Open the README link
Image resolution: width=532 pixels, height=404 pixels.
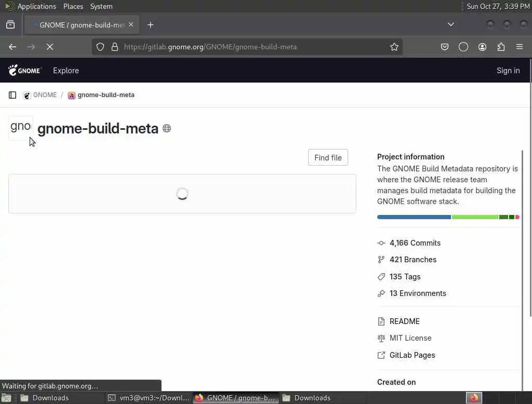pos(404,321)
